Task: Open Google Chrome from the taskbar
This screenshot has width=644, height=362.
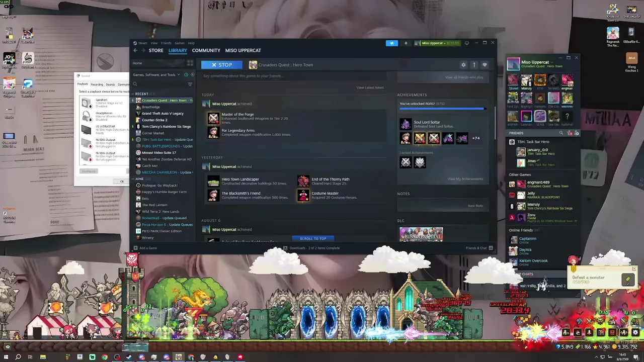Action: pos(105,357)
